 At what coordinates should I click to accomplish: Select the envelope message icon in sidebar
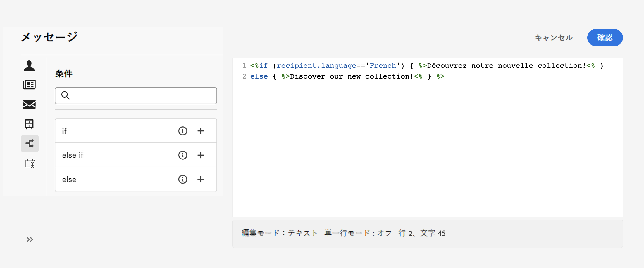(x=29, y=104)
